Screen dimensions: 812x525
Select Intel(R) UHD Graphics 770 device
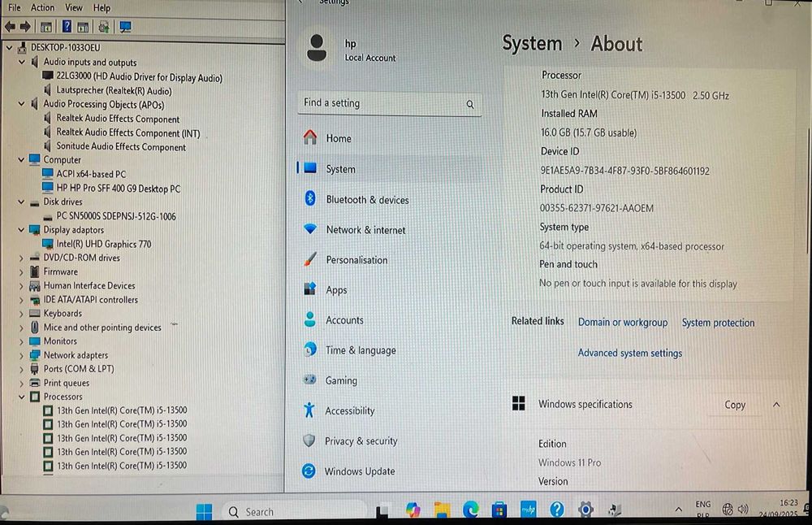pyautogui.click(x=104, y=244)
